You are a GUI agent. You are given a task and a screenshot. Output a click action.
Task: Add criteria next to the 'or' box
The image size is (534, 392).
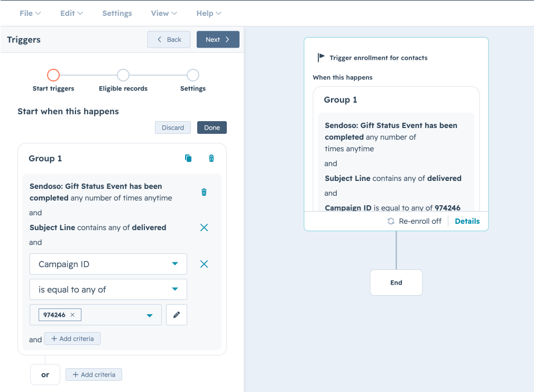point(94,375)
